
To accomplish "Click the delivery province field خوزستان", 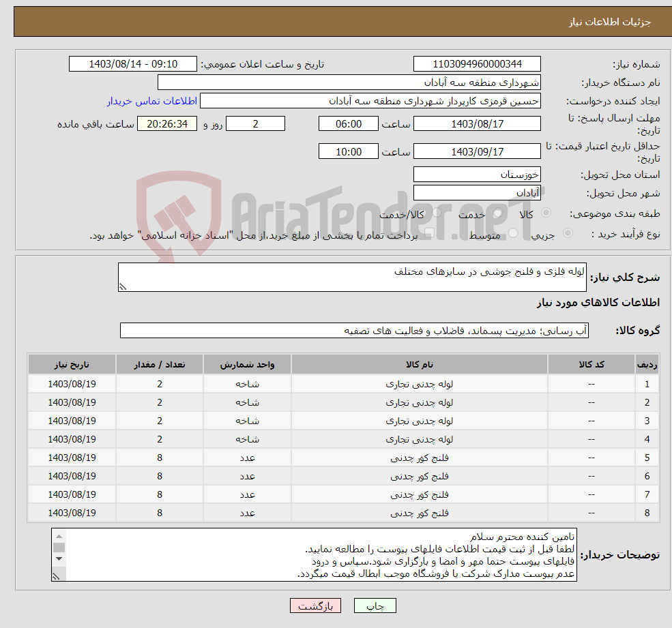I will pyautogui.click(x=477, y=175).
